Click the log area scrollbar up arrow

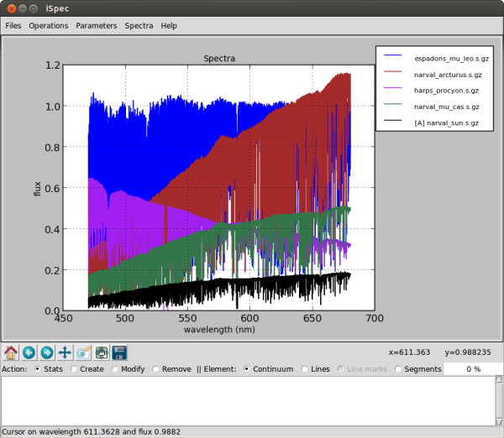(499, 379)
